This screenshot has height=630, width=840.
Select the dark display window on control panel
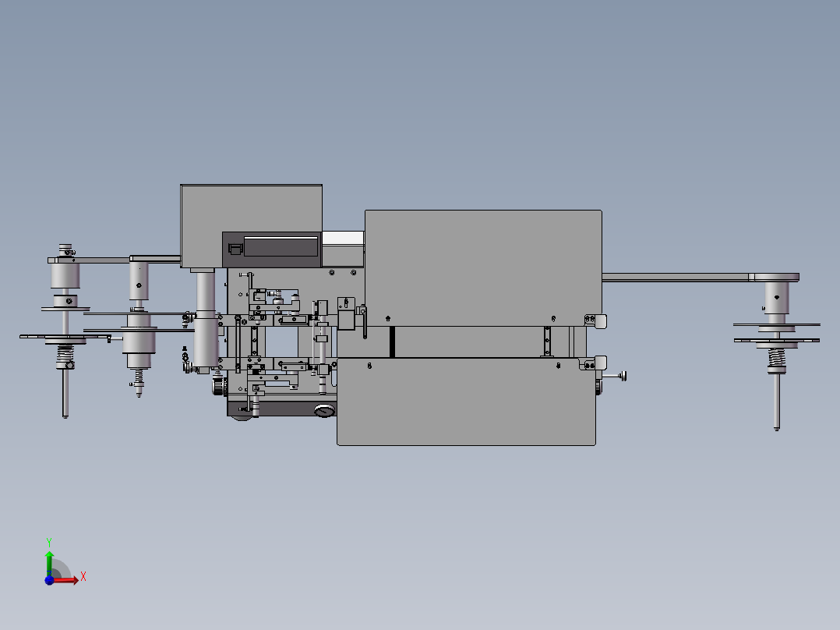click(x=281, y=246)
